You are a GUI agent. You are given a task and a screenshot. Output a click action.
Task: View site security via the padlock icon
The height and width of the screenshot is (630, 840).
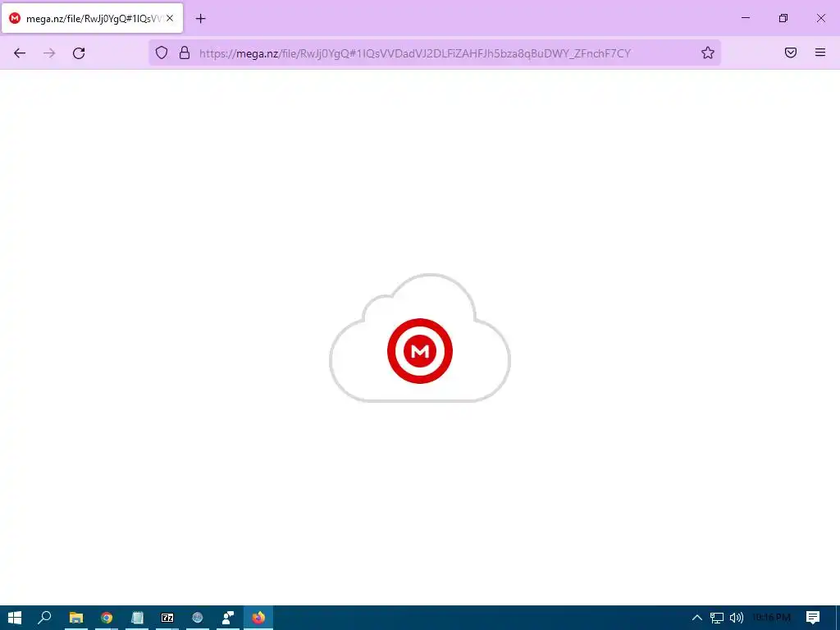[x=185, y=52]
